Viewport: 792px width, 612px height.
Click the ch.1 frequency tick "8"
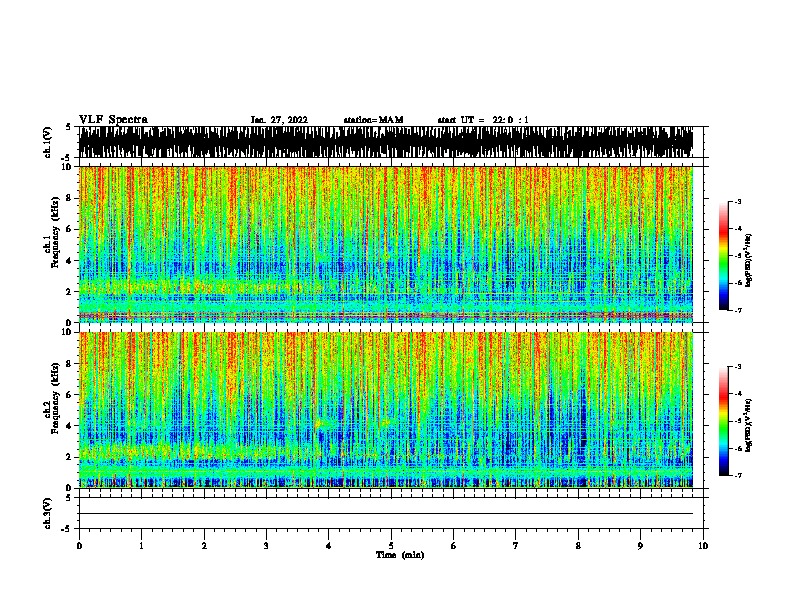(x=69, y=198)
